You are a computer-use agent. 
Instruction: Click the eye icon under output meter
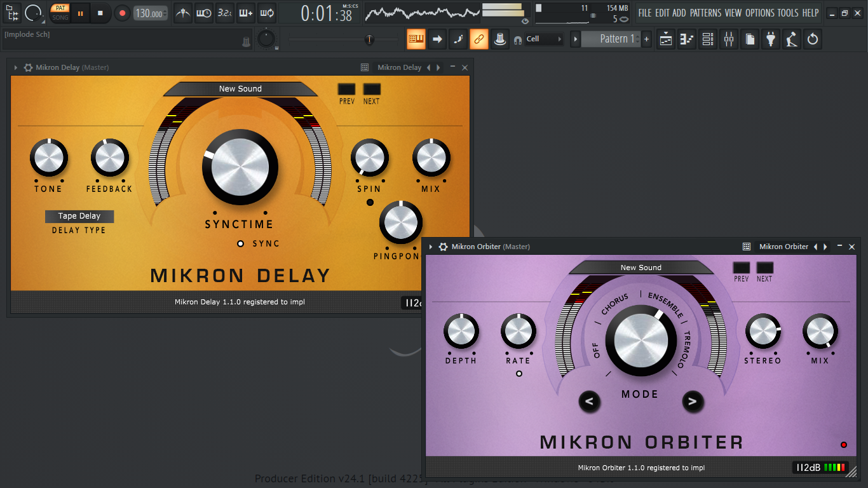(525, 20)
